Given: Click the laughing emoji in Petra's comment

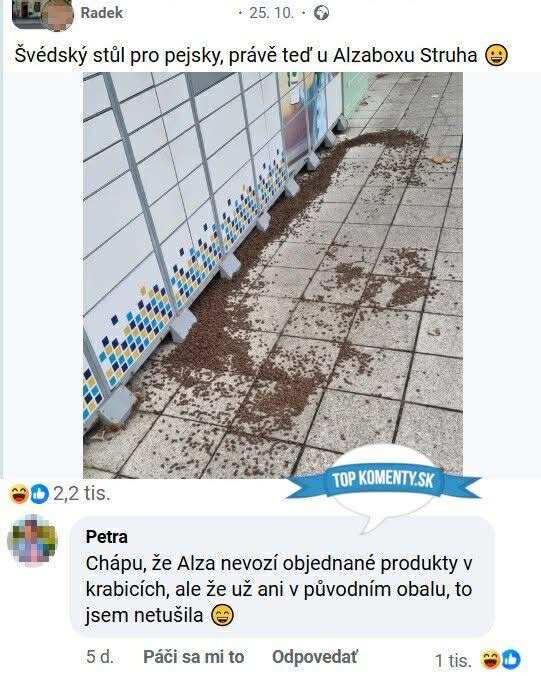Looking at the screenshot, I should [x=222, y=615].
